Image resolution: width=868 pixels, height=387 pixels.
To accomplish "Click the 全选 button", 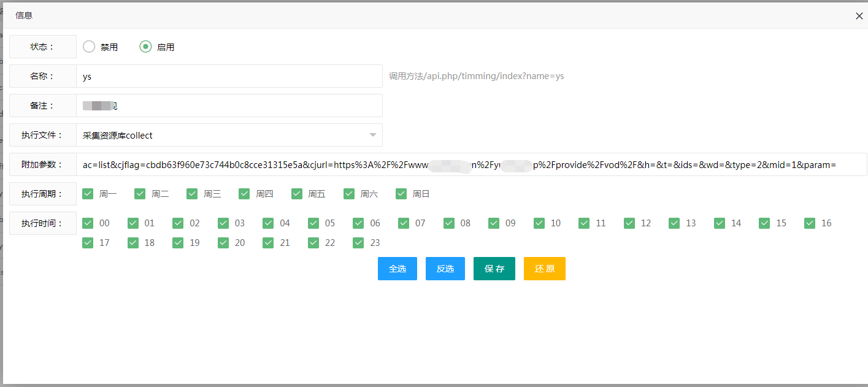I will 398,269.
